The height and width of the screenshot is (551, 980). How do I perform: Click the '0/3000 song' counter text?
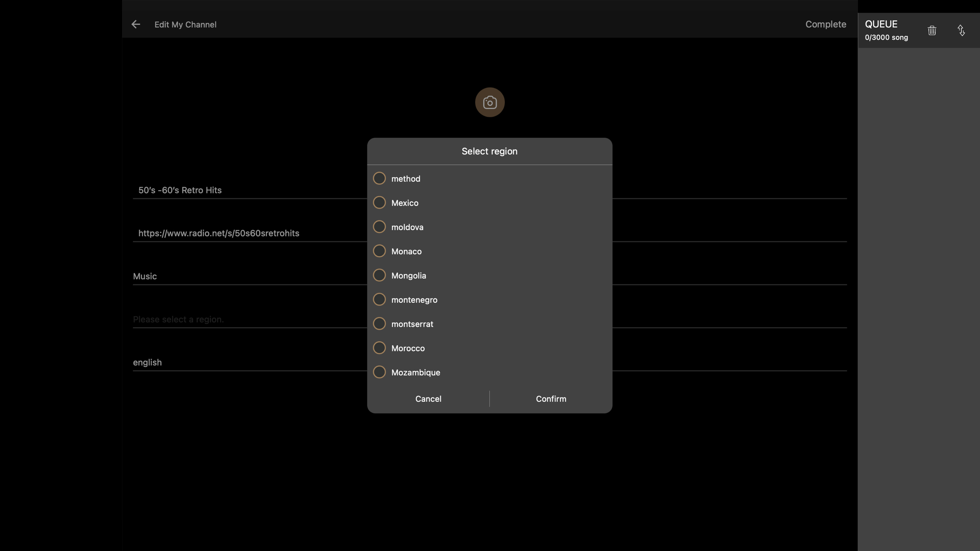[886, 38]
